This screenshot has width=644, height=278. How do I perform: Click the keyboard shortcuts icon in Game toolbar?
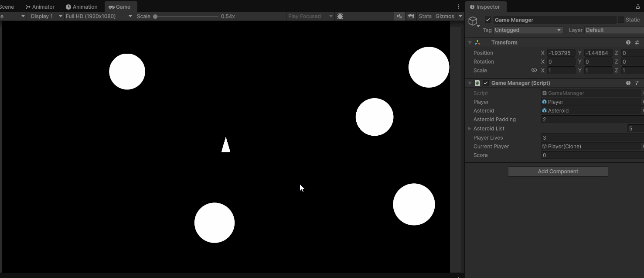pyautogui.click(x=411, y=16)
